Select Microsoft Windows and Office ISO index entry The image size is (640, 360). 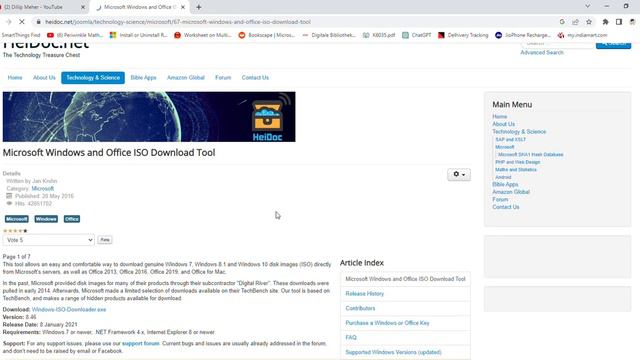point(405,279)
